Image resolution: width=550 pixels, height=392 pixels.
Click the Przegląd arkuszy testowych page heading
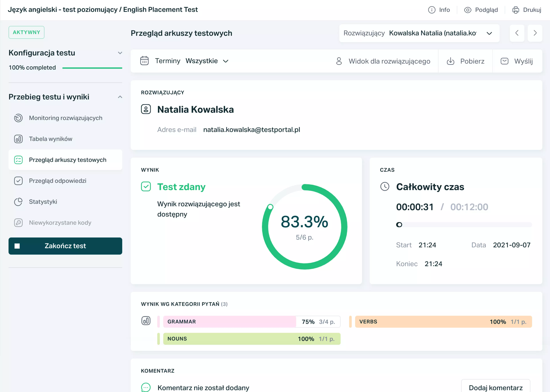(181, 33)
